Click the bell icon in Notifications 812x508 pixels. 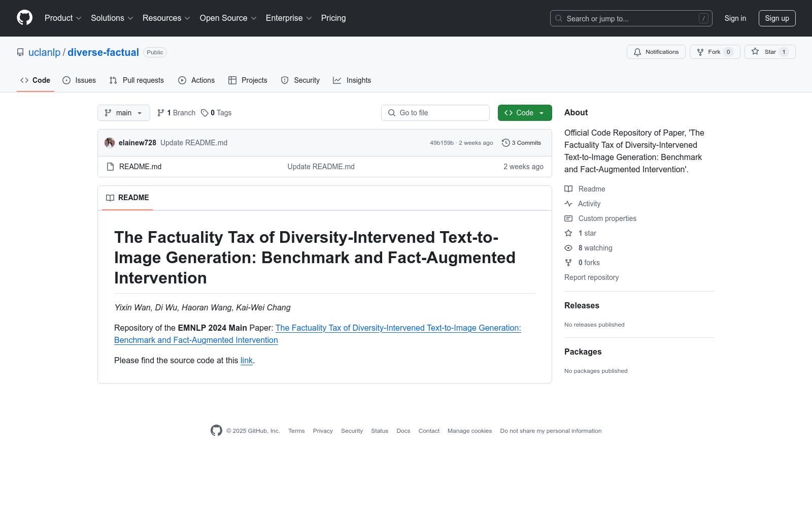[637, 52]
